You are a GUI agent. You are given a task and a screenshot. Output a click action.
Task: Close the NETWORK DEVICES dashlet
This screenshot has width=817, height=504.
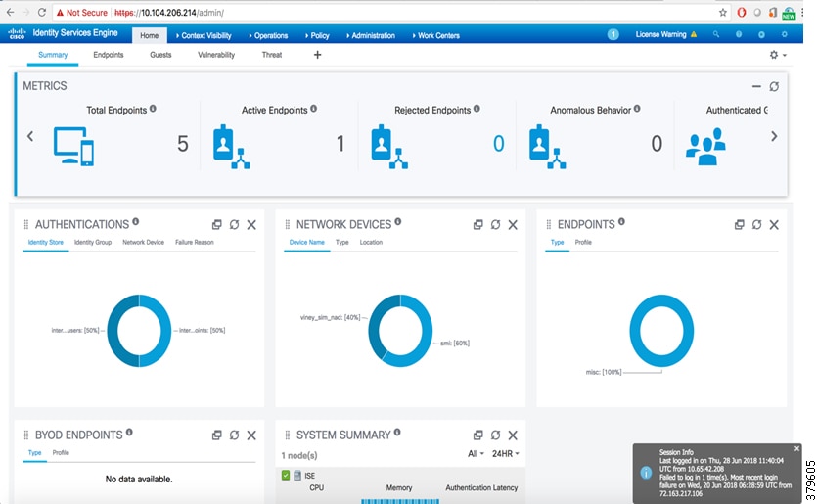[513, 225]
